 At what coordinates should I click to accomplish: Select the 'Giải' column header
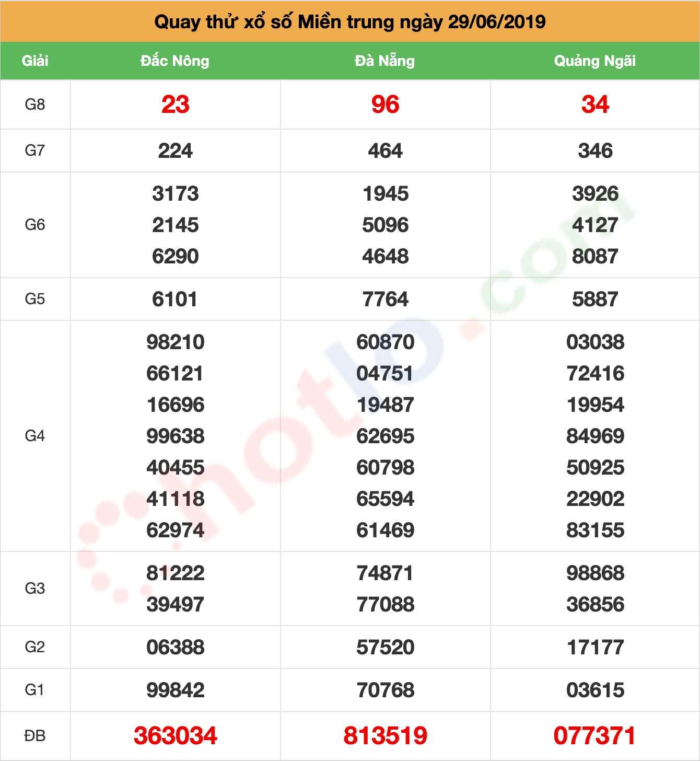[35, 61]
